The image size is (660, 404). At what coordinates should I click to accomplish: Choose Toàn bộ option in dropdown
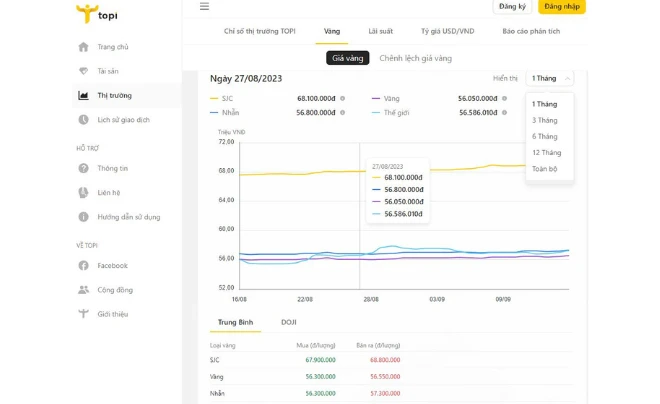tap(545, 169)
